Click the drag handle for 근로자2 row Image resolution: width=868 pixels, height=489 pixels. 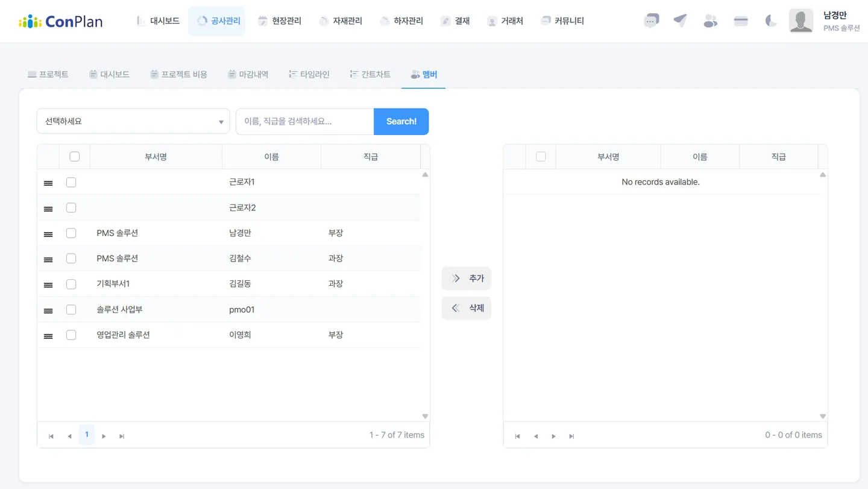pyautogui.click(x=48, y=209)
